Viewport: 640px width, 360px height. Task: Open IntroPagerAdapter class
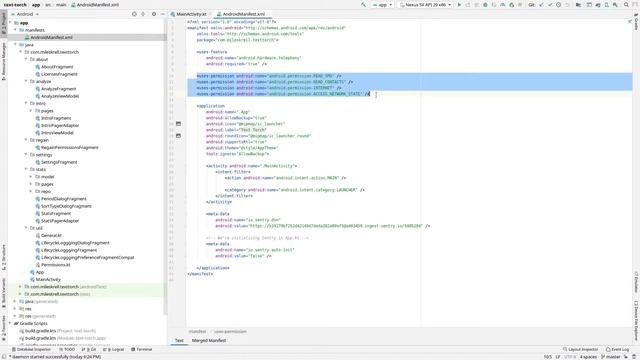(x=60, y=126)
